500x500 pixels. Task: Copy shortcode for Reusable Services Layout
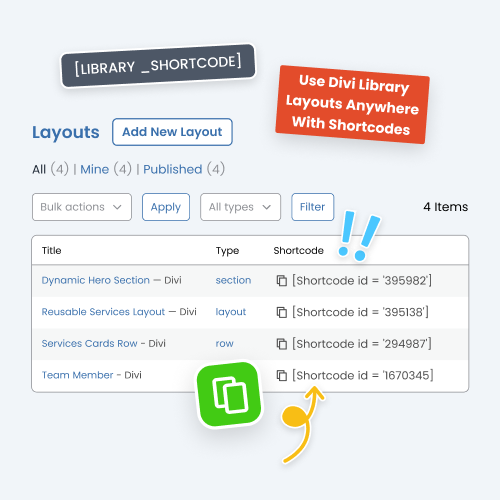point(282,312)
